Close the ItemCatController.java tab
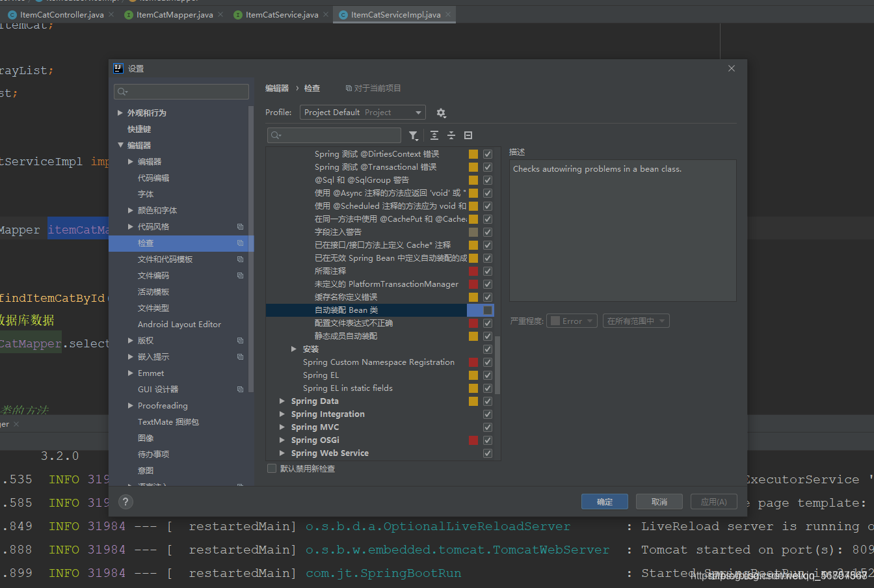Image resolution: width=874 pixels, height=588 pixels. coord(111,14)
